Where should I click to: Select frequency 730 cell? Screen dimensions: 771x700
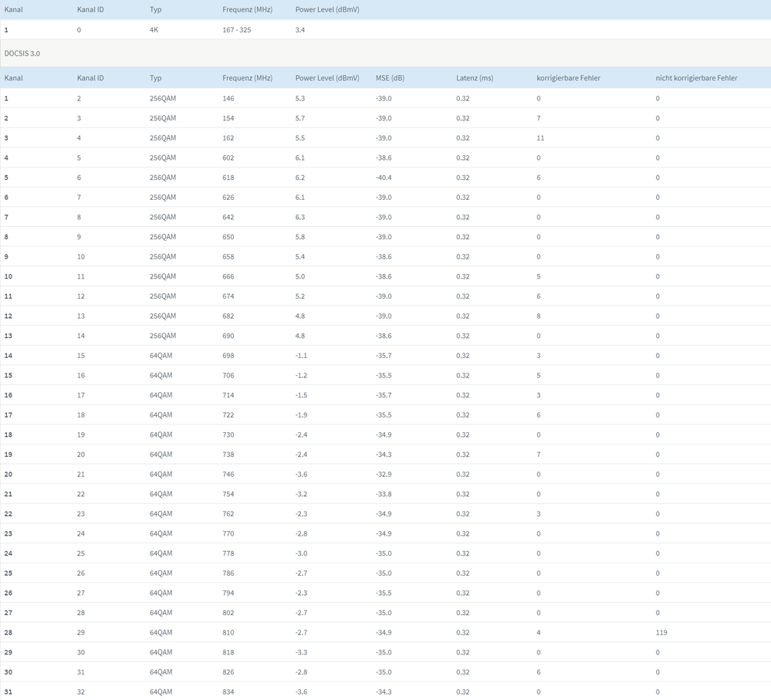(228, 435)
